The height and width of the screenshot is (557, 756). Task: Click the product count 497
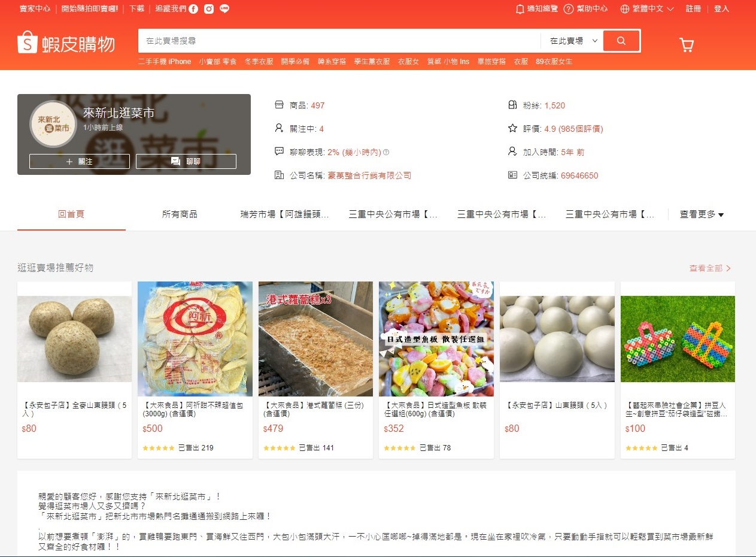click(x=318, y=105)
